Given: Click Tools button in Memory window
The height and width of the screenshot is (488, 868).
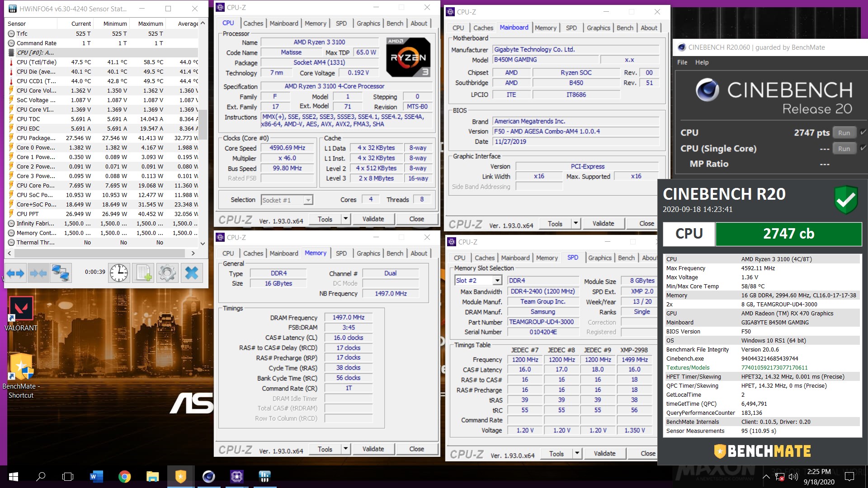Looking at the screenshot, I should [325, 449].
